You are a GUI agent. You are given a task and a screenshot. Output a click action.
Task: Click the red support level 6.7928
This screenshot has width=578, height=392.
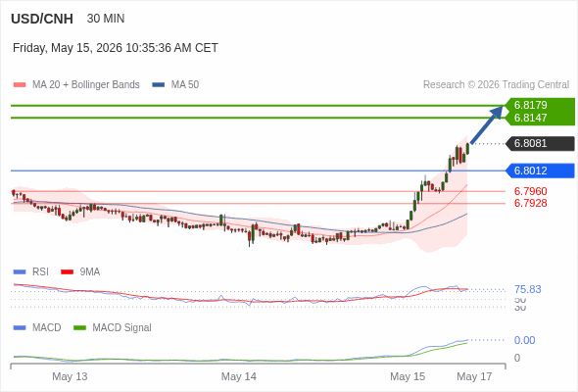[530, 203]
